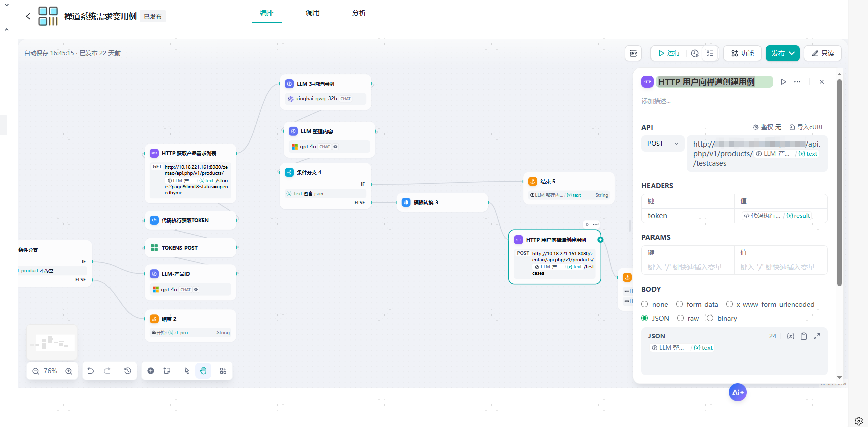Switch to the 调用 tab
The height and width of the screenshot is (427, 868).
[312, 13]
